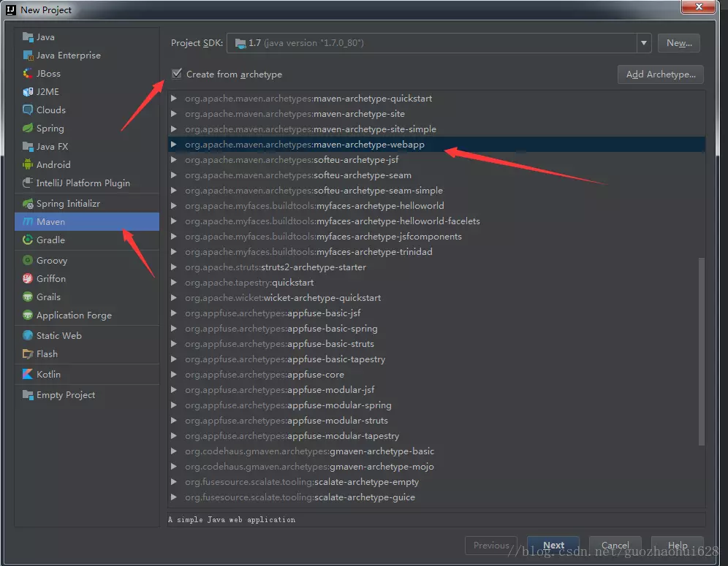Select Java project type
The height and width of the screenshot is (566, 728).
coord(87,37)
